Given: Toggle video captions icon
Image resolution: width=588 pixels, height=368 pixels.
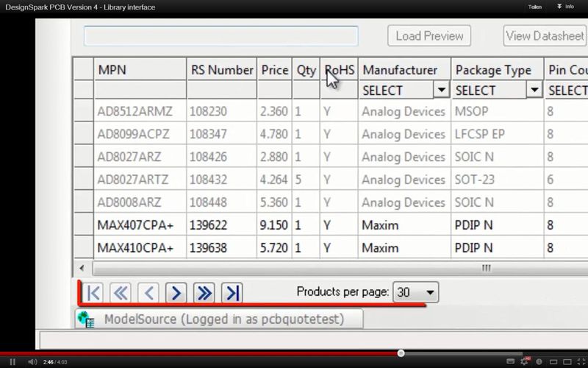Looking at the screenshot, I should pos(510,362).
